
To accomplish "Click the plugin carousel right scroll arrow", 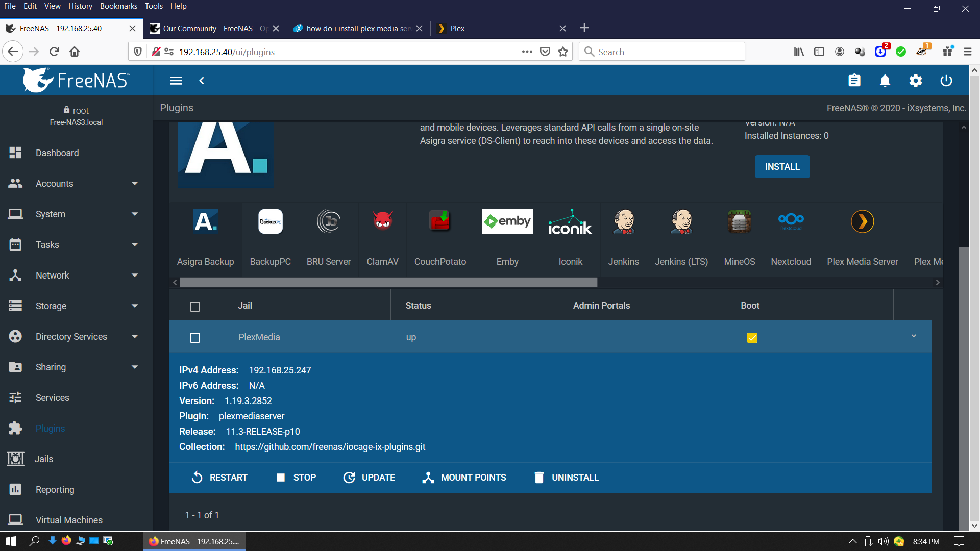I will pyautogui.click(x=938, y=282).
